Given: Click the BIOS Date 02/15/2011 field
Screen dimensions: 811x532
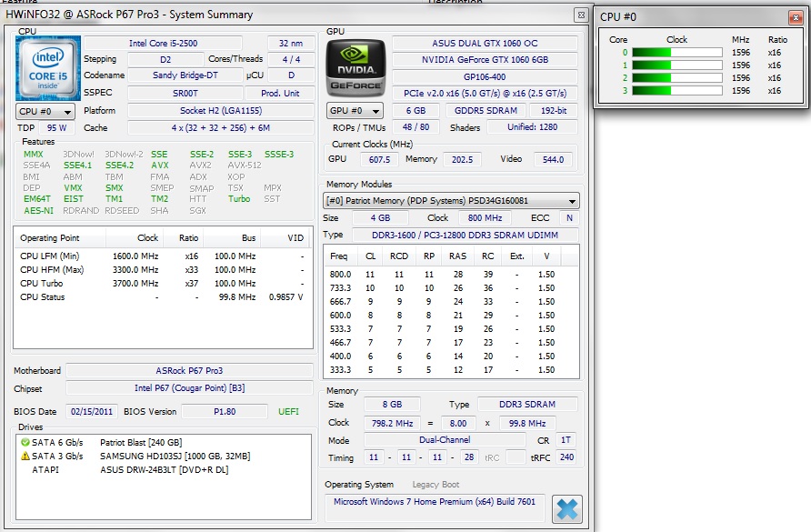Looking at the screenshot, I should 92,411.
